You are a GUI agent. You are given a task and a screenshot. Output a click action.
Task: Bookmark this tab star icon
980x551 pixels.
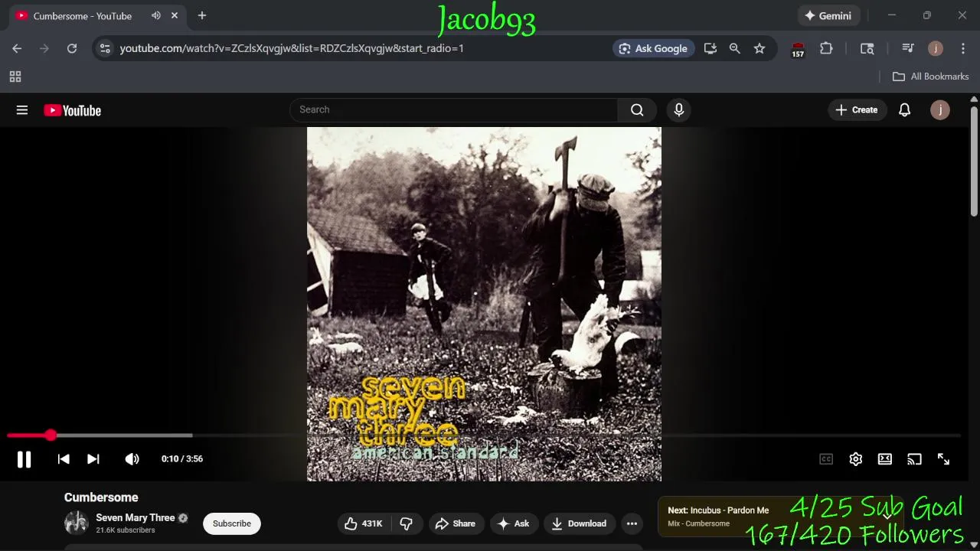pyautogui.click(x=759, y=48)
